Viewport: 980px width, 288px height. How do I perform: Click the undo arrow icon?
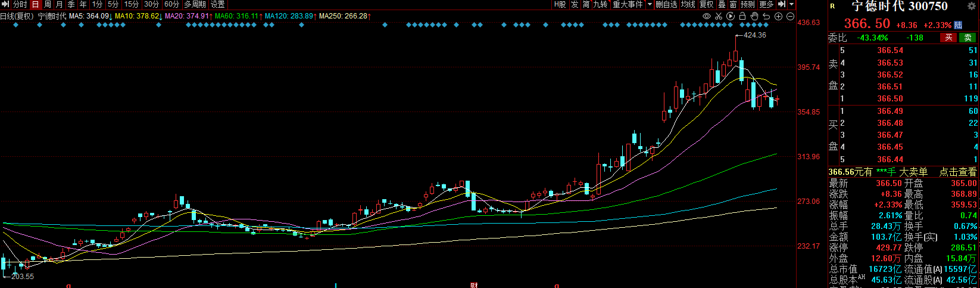766,16
